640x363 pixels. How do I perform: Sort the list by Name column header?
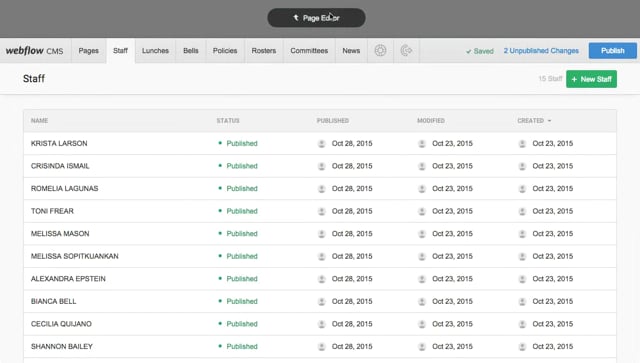[x=40, y=121]
